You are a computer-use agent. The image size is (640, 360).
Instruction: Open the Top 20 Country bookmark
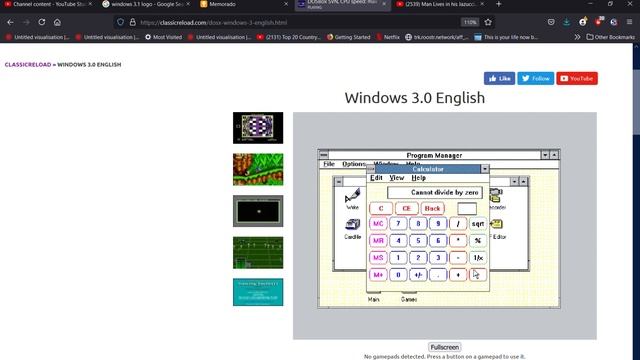click(x=289, y=37)
